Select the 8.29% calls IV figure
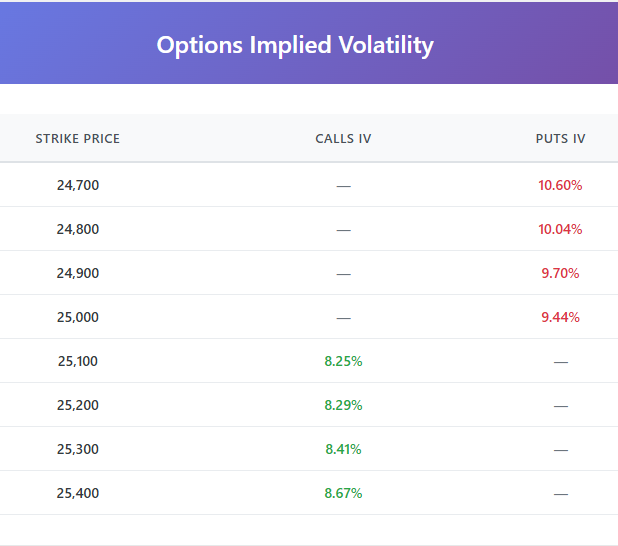This screenshot has width=618, height=546. [343, 405]
